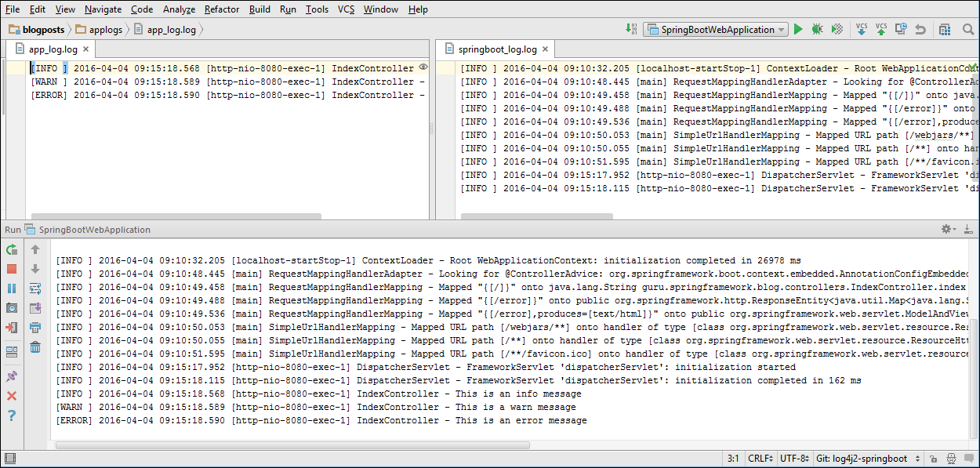Click the Make Project build icon
This screenshot has height=468, width=980.
coord(631,29)
